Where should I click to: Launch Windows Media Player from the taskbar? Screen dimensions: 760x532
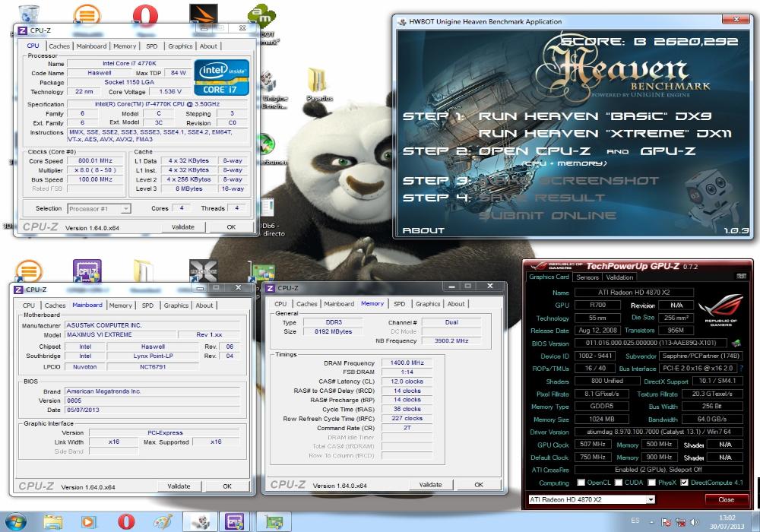point(88,522)
